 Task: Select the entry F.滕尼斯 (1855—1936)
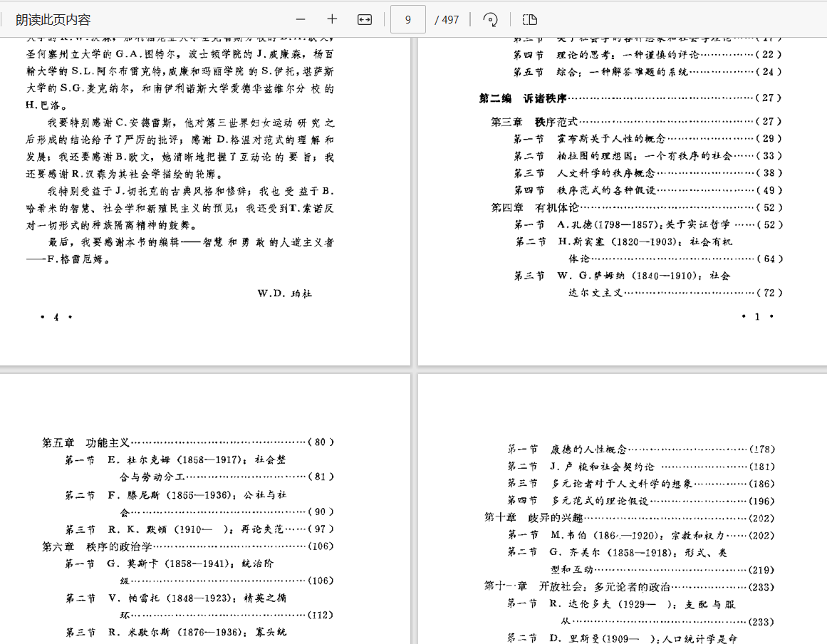199,503
